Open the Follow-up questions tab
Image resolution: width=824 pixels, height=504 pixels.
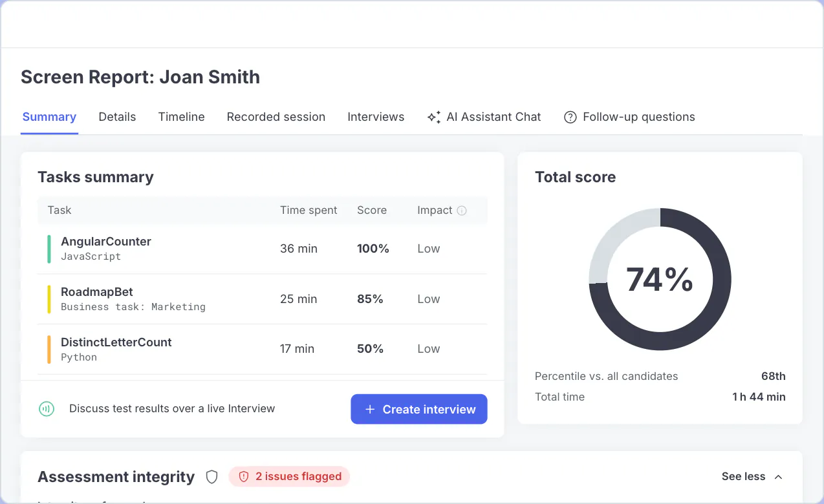629,117
